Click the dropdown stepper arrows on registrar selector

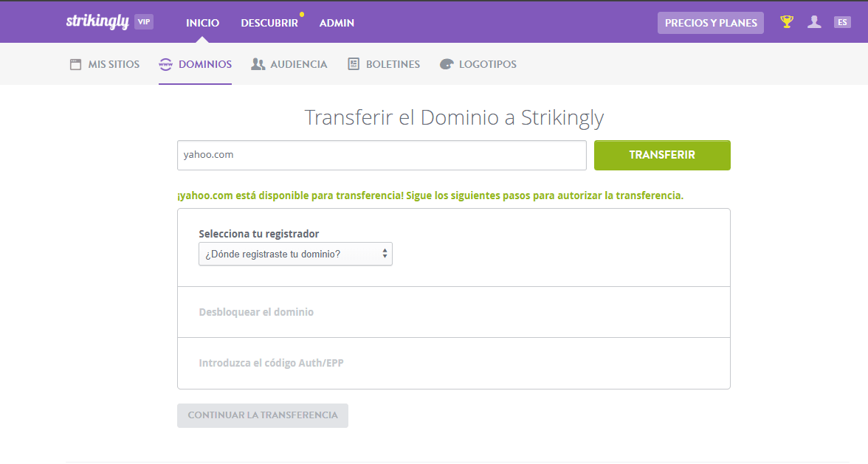pyautogui.click(x=385, y=253)
